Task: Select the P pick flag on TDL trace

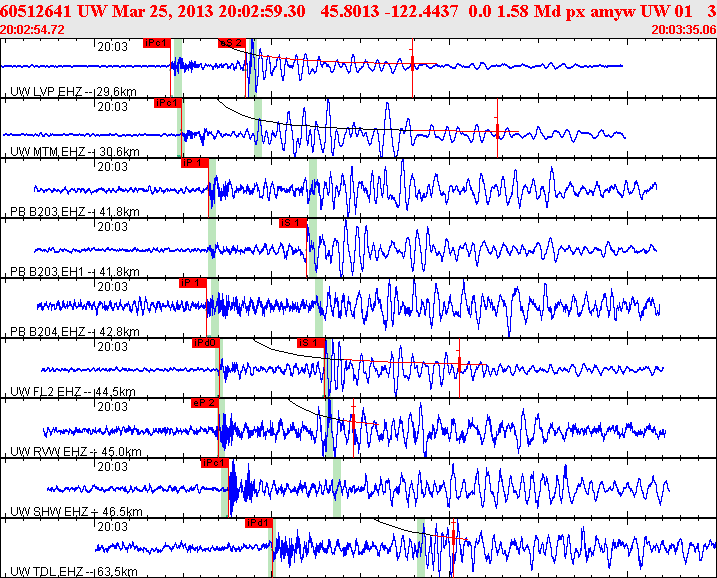Action: click(258, 523)
